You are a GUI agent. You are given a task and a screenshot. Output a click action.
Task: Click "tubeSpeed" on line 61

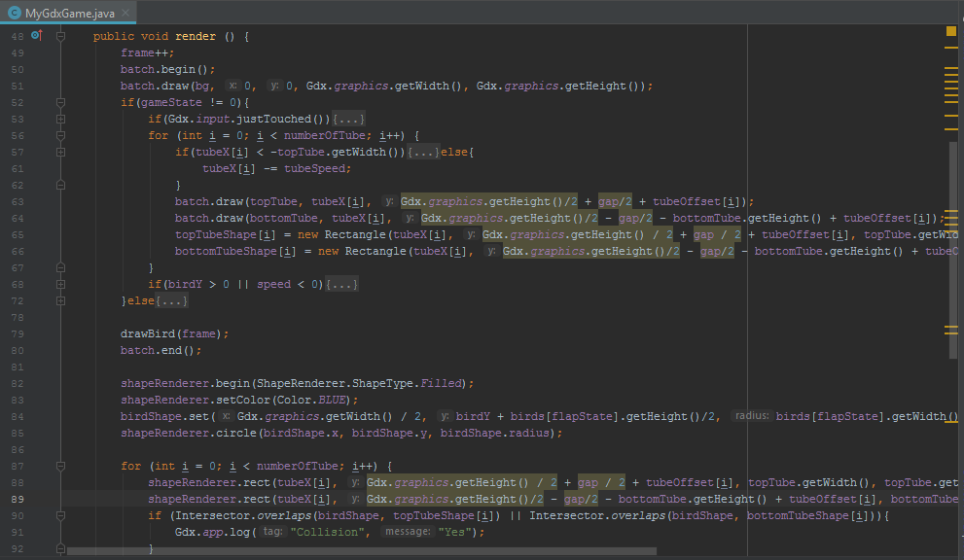pos(313,169)
